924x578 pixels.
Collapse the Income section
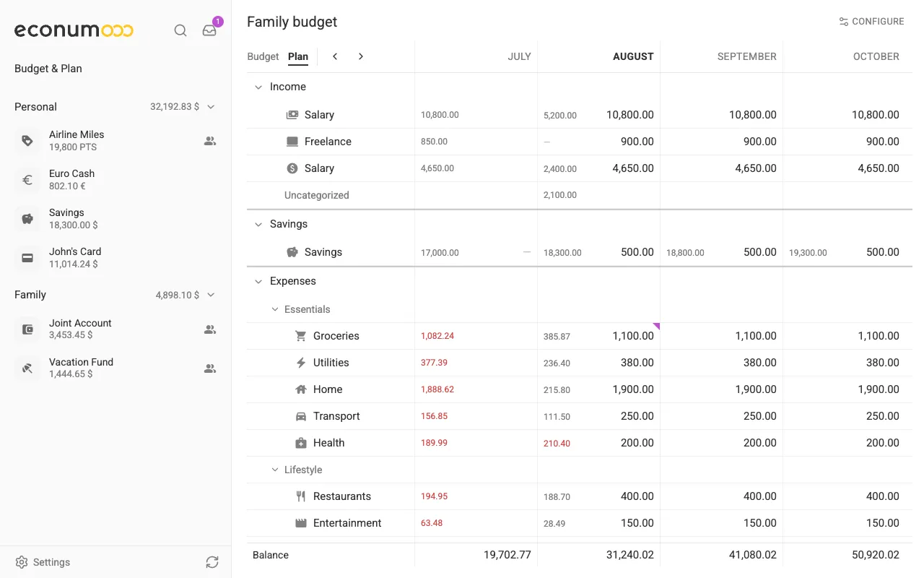point(258,87)
